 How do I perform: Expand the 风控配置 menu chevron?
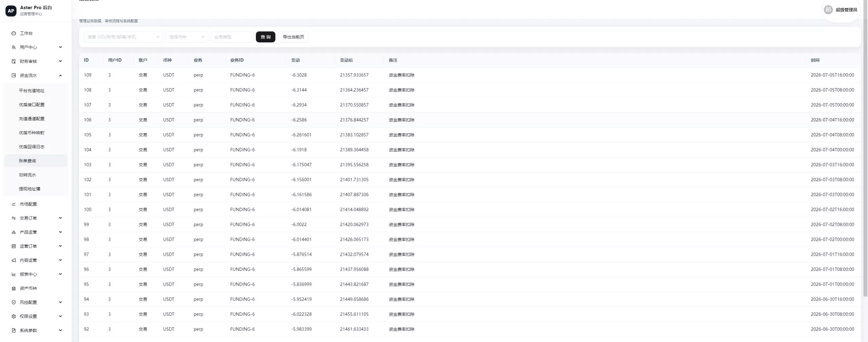pyautogui.click(x=60, y=302)
